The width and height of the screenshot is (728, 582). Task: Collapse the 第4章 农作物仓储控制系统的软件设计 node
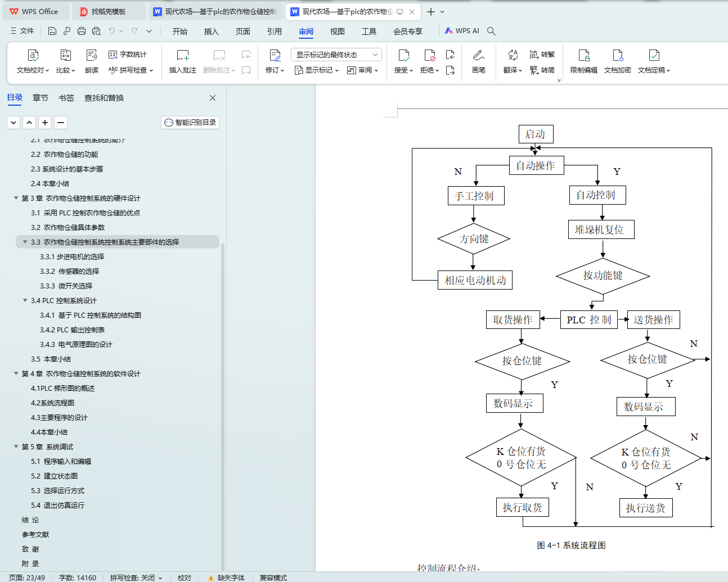point(16,373)
